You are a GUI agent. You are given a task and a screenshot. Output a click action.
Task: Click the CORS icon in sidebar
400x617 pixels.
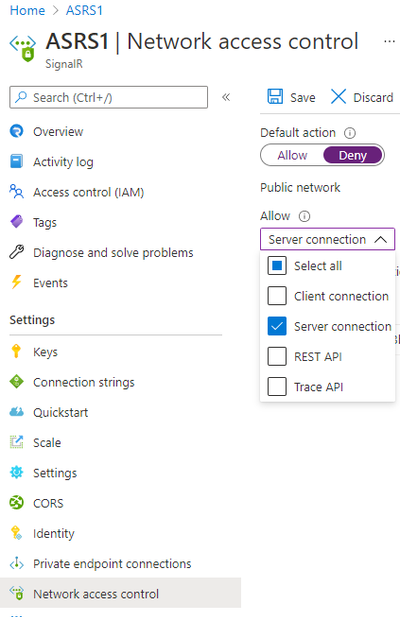click(17, 502)
